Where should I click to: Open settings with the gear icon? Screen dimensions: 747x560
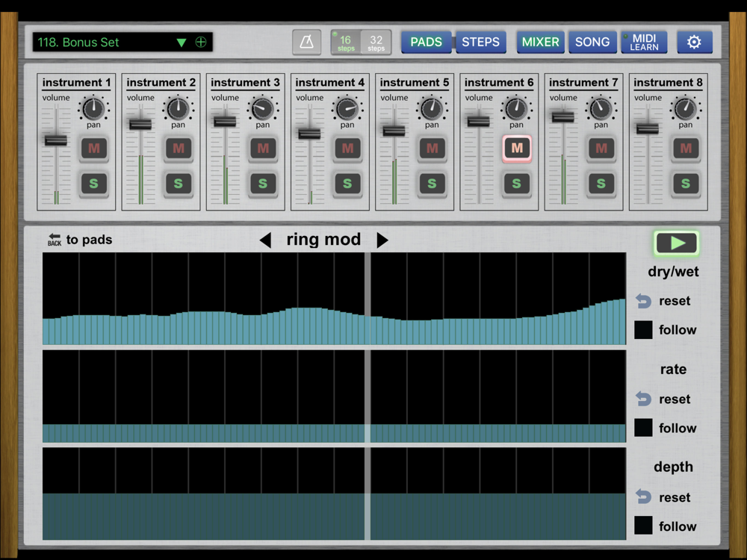click(694, 43)
